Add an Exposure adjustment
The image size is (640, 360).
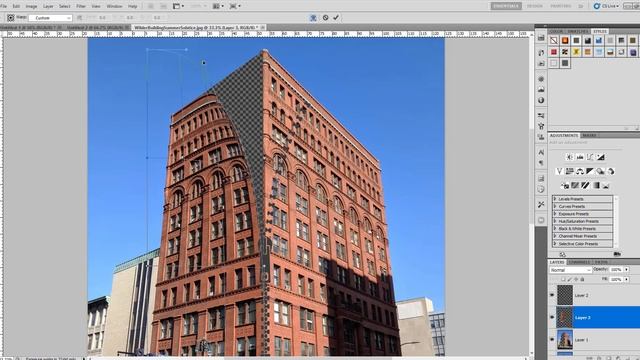tap(601, 157)
